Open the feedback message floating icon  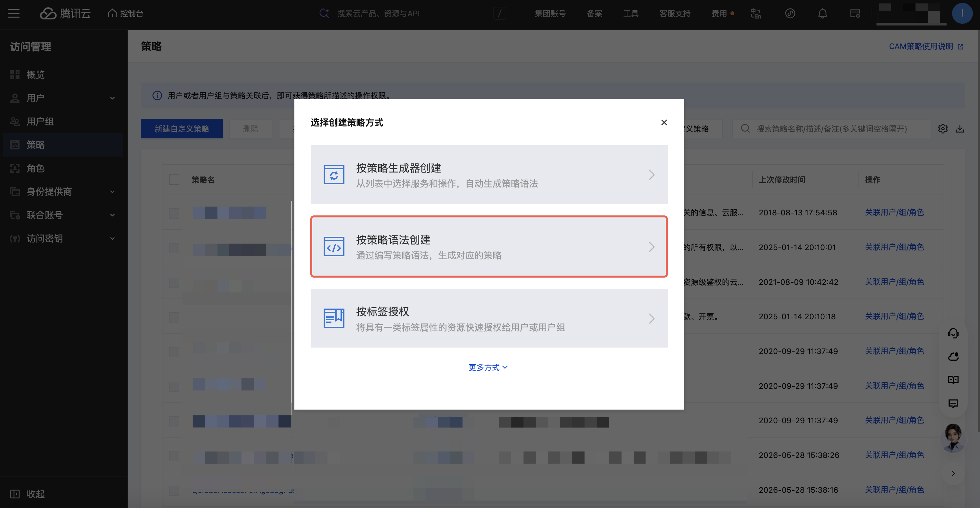coord(953,403)
